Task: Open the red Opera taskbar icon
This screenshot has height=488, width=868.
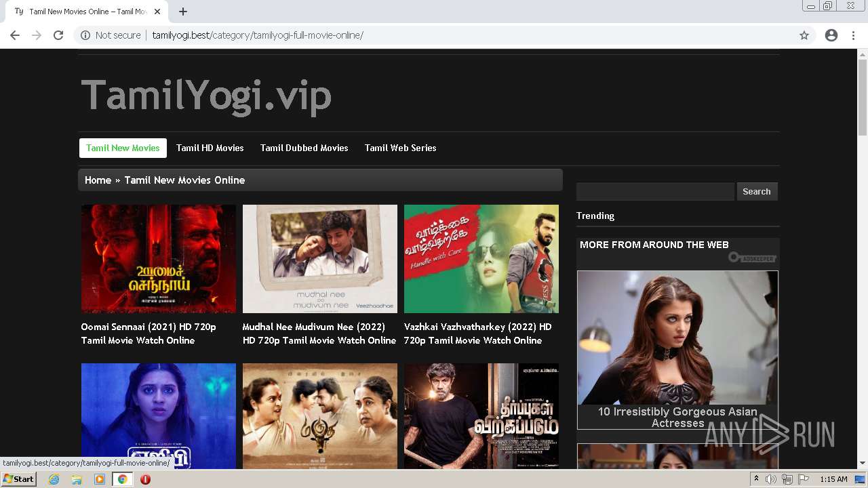Action: [x=145, y=479]
